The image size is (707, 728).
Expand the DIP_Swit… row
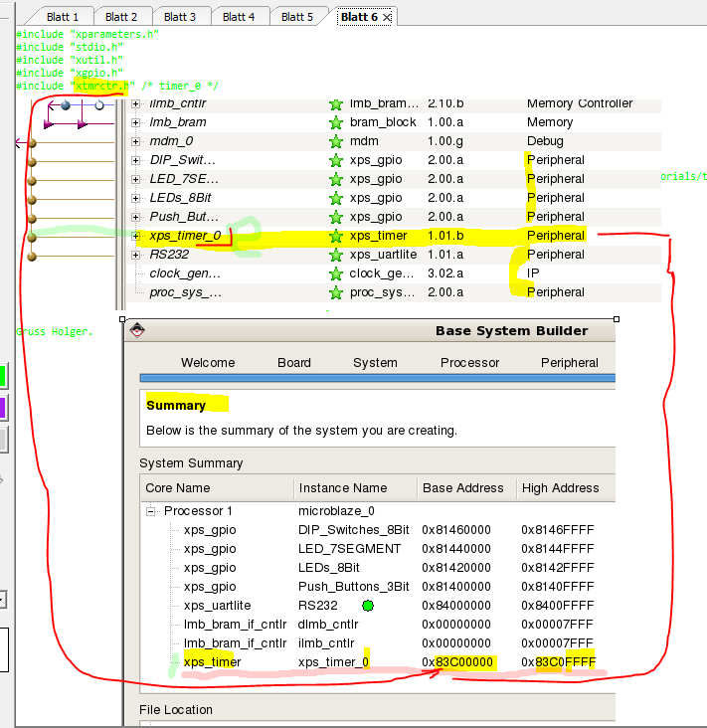click(x=135, y=161)
